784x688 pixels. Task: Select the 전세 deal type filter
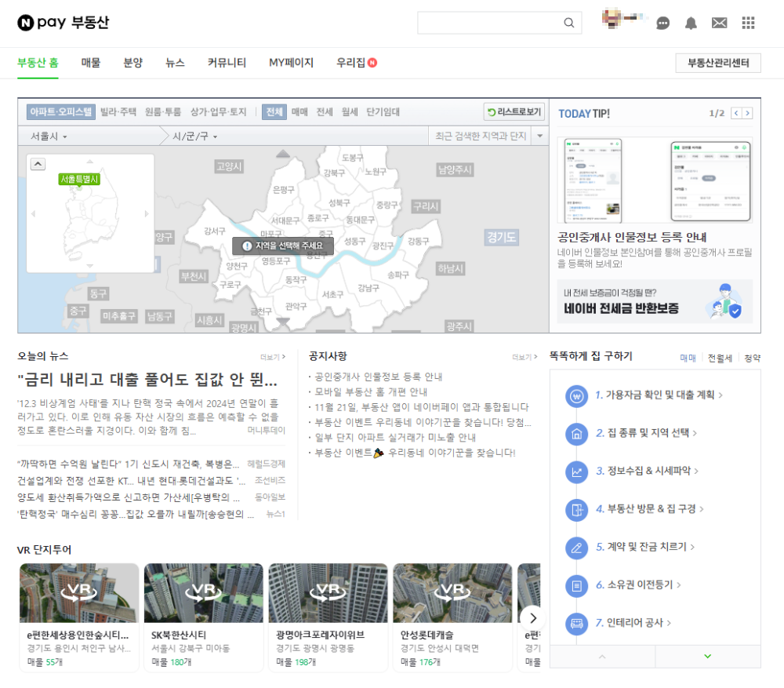325,111
